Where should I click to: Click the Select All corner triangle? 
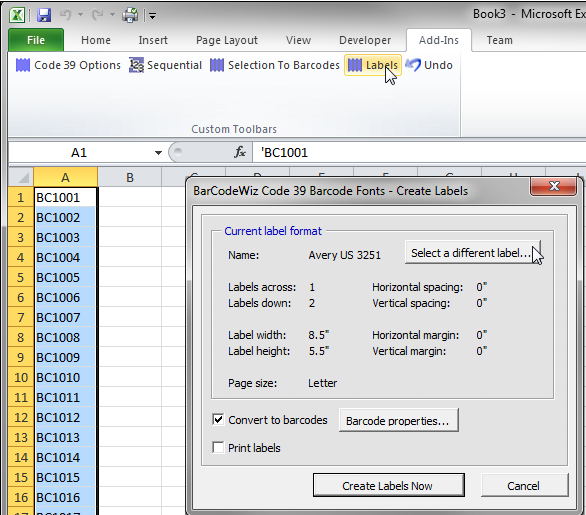(x=21, y=177)
